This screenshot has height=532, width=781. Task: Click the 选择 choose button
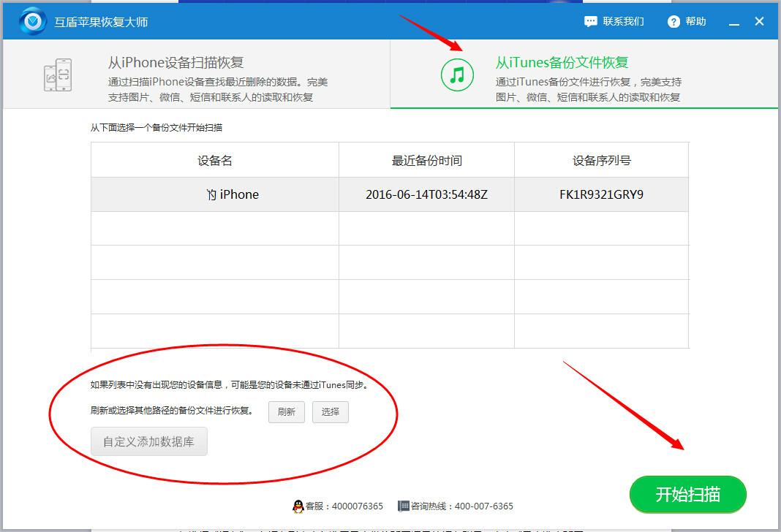click(x=331, y=412)
